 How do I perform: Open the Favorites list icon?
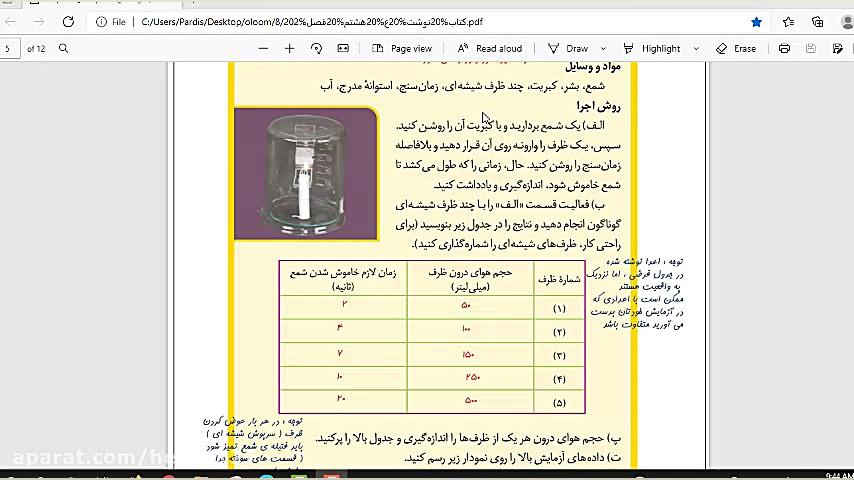click(788, 22)
